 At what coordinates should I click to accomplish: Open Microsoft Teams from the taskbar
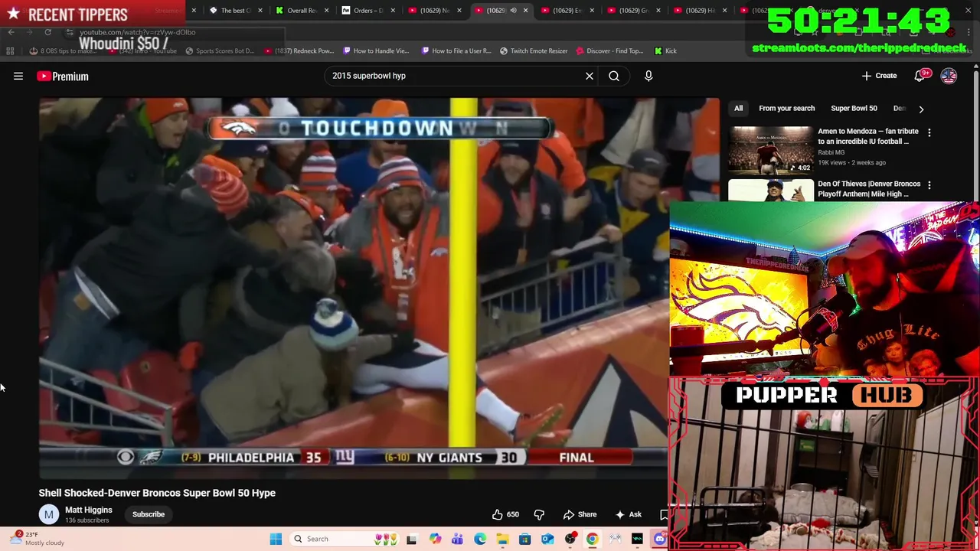pos(457,539)
